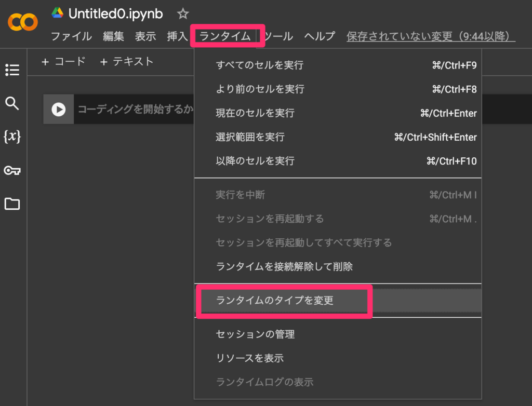Open the 編集 menu
The width and height of the screenshot is (532, 406).
pyautogui.click(x=113, y=36)
